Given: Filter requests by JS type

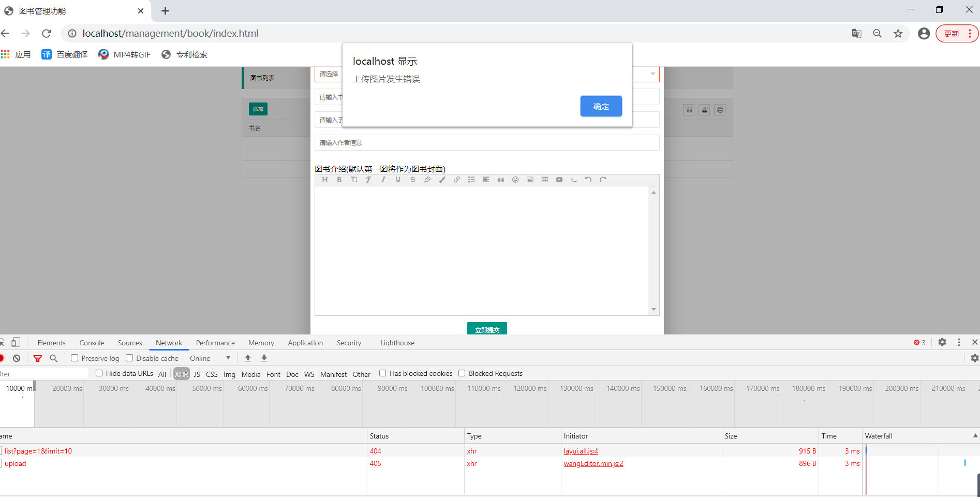Looking at the screenshot, I should point(197,374).
